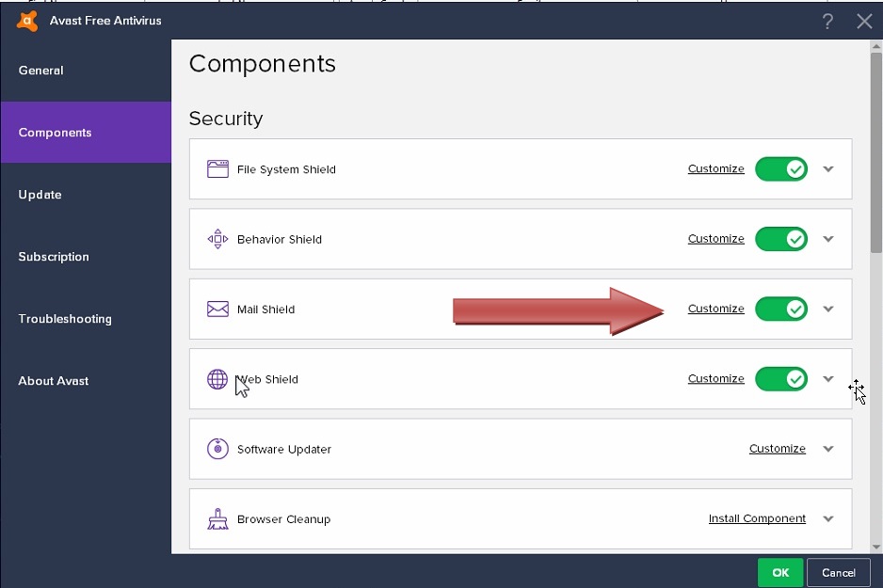Switch to Troubleshooting settings
Viewport: 883px width, 588px height.
tap(86, 319)
